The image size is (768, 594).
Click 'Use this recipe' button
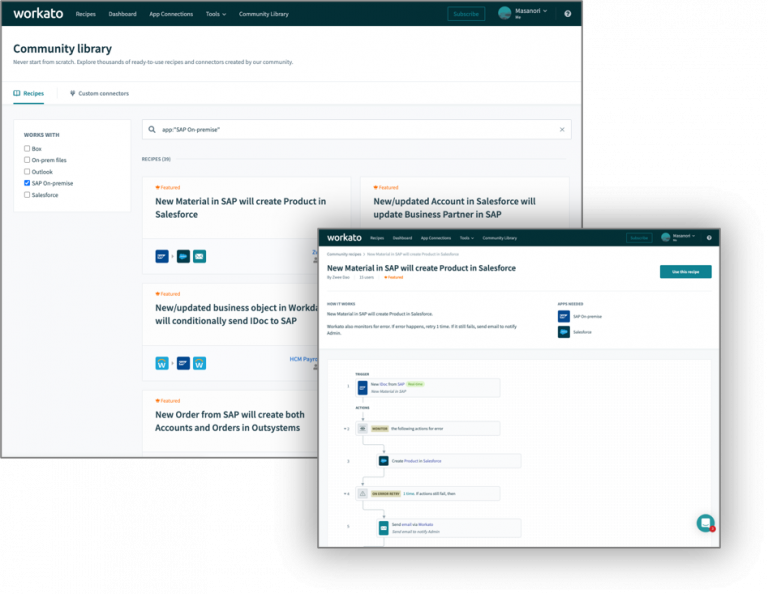point(685,272)
